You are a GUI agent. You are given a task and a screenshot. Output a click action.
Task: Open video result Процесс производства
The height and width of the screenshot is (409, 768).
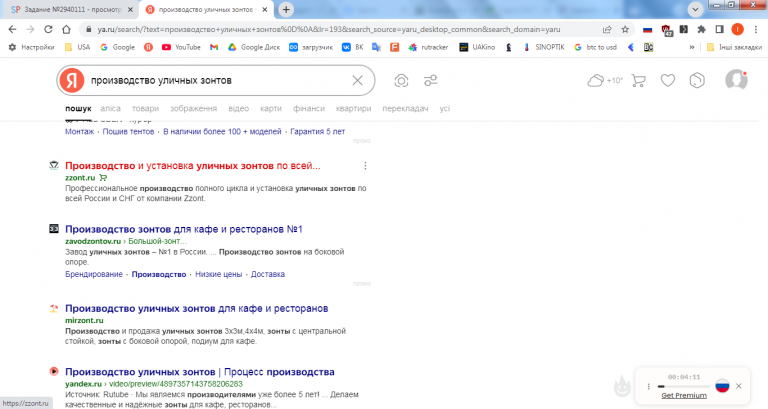200,372
